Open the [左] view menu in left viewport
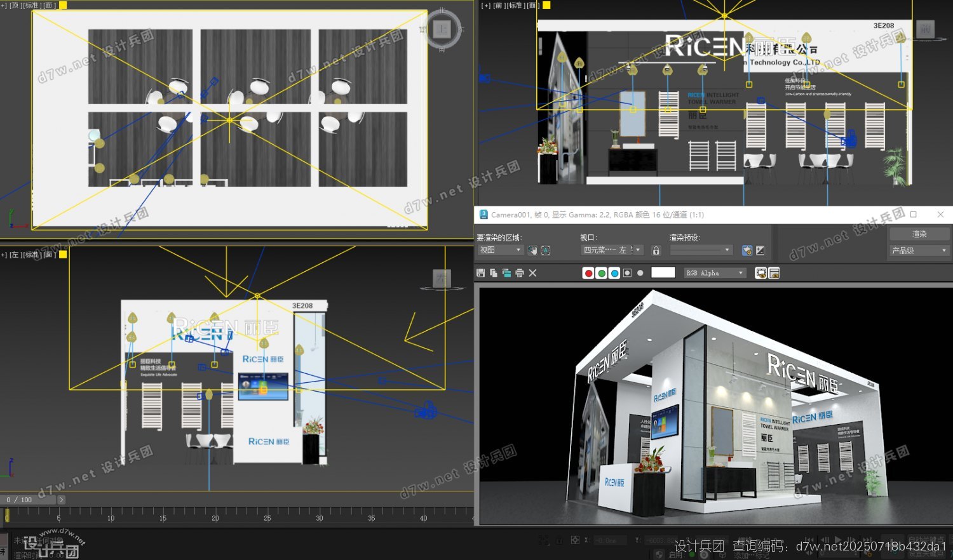The height and width of the screenshot is (560, 953). tap(15, 255)
